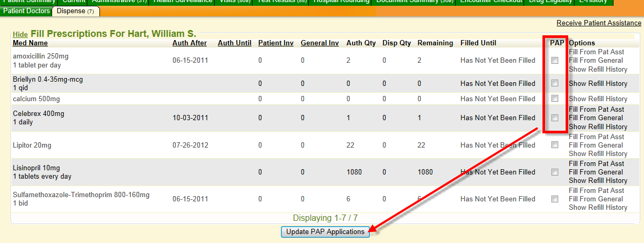Click the Lisinopril 10mg medication name
The width and height of the screenshot is (644, 243).
pyautogui.click(x=36, y=168)
